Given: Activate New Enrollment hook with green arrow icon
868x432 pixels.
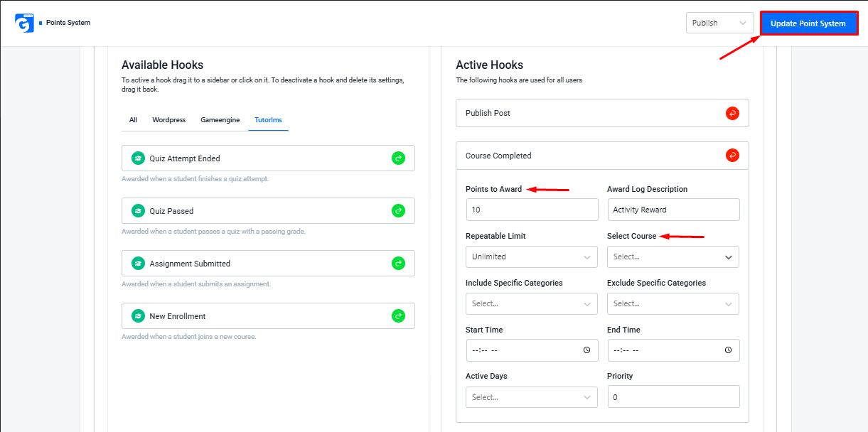Looking at the screenshot, I should tap(398, 316).
